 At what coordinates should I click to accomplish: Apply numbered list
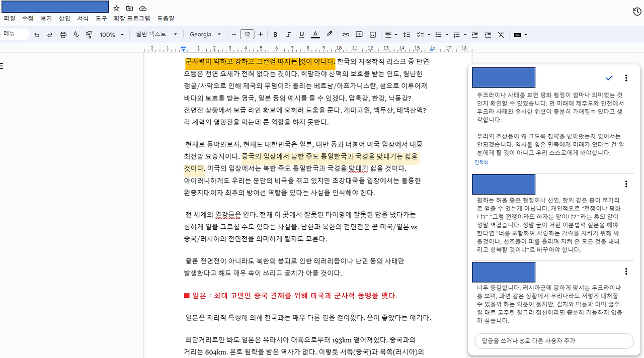tap(456, 35)
